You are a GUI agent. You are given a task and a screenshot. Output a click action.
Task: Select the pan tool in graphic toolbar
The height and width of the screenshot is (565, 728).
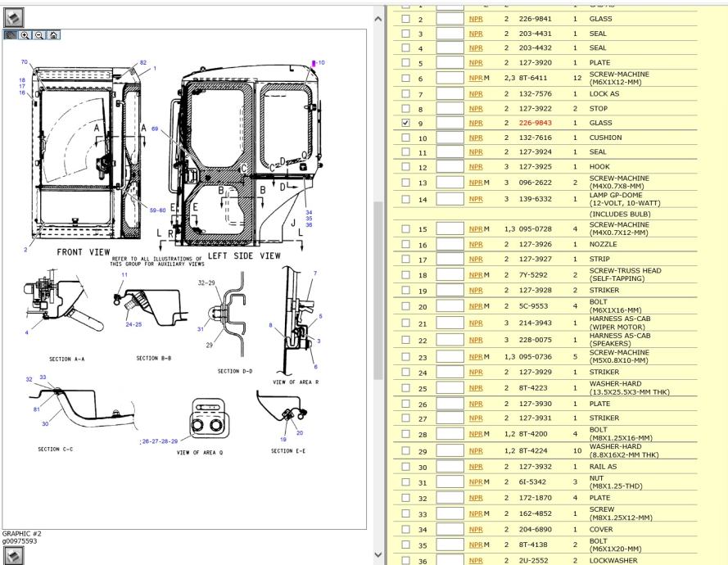(10, 35)
